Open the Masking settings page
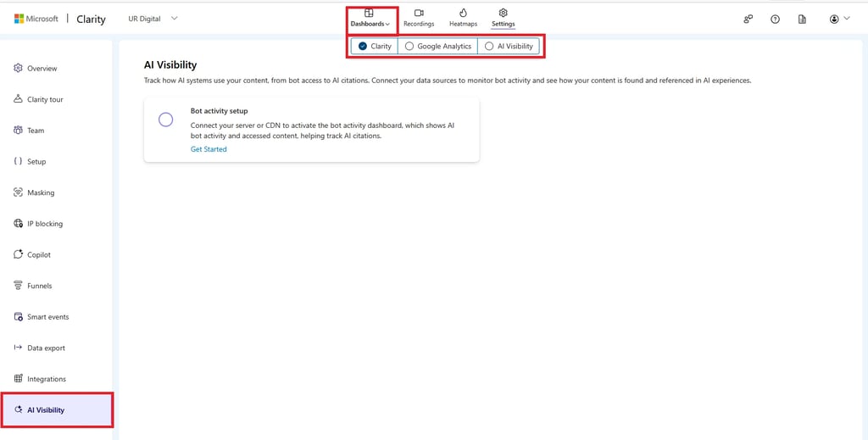 [x=41, y=192]
